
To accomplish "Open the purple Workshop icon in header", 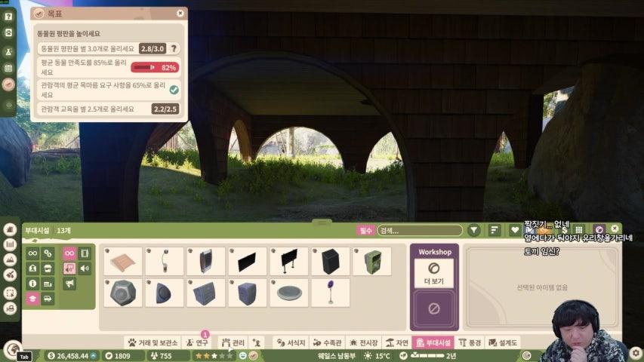I will tap(599, 230).
